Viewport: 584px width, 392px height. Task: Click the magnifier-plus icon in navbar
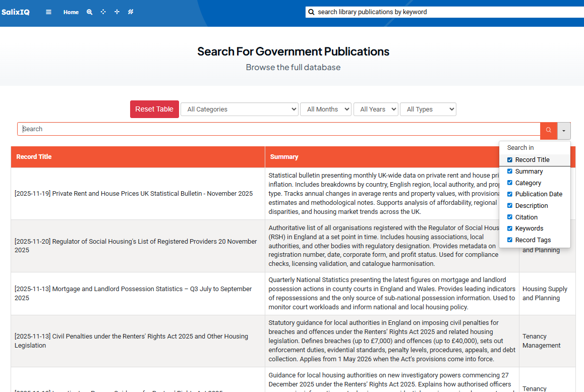89,12
